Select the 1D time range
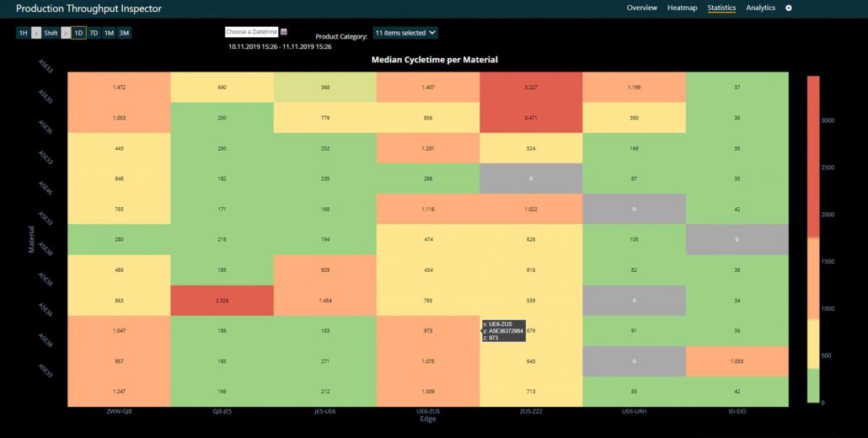This screenshot has height=438, width=868. tap(78, 33)
